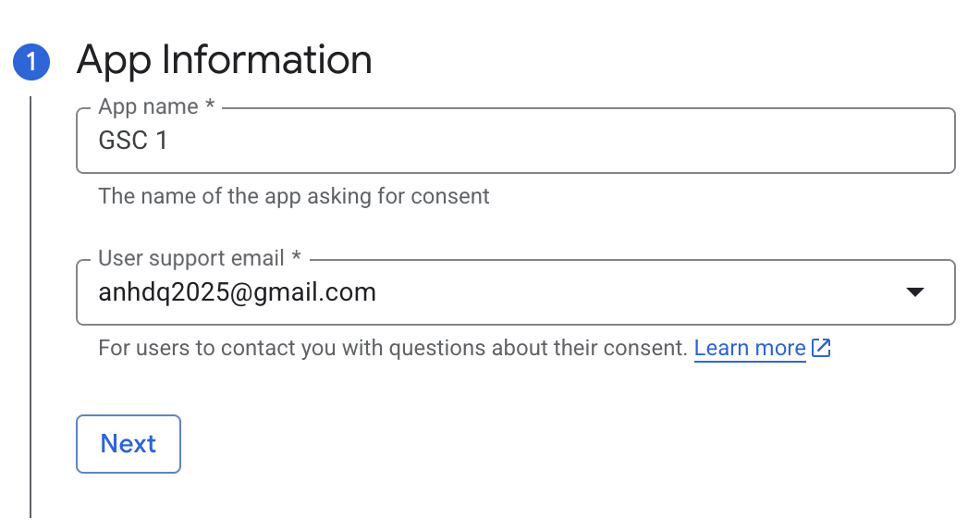Screen dimensions: 980x531
Task: Click the App Information step heading
Action: coord(225,60)
